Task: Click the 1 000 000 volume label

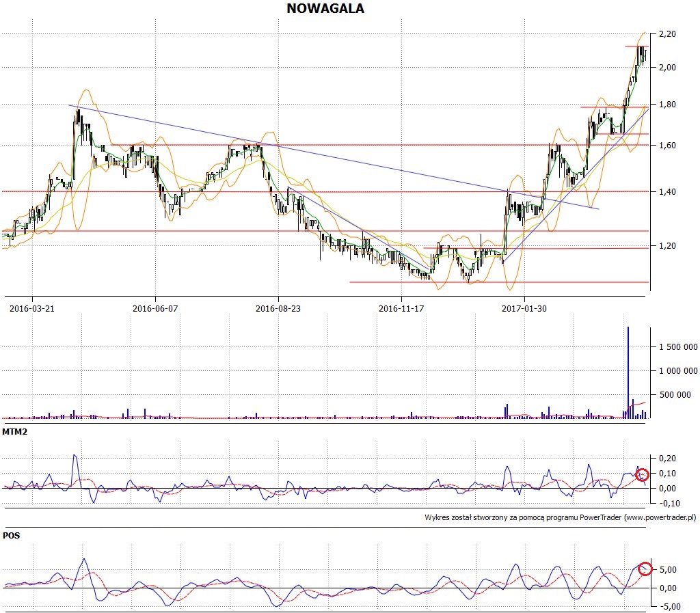Action: tap(678, 371)
